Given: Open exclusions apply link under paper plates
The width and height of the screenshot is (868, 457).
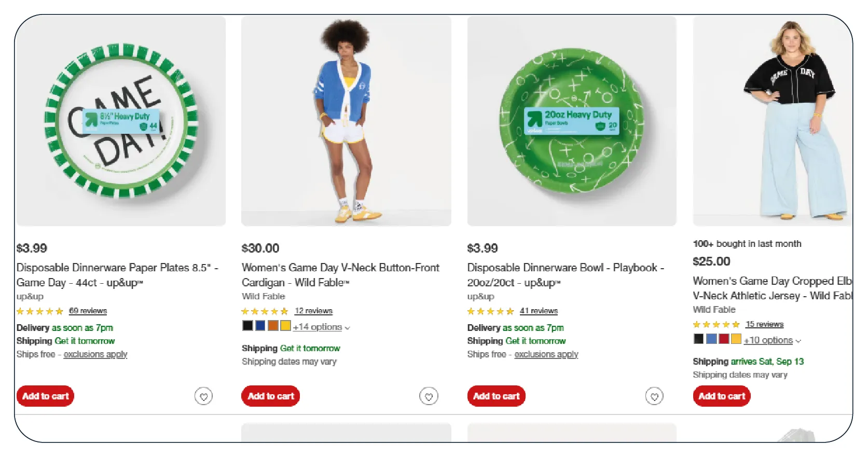Looking at the screenshot, I should (95, 354).
